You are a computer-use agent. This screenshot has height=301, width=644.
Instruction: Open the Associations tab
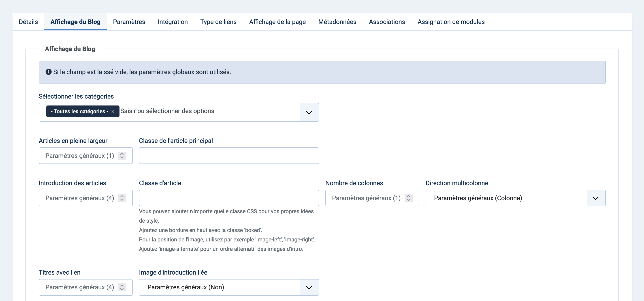pyautogui.click(x=387, y=22)
